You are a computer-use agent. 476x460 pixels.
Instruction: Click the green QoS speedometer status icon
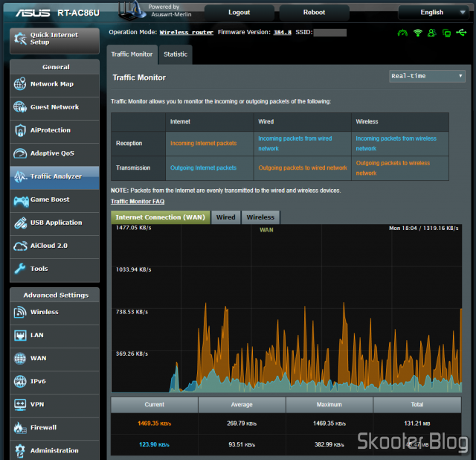[402, 33]
